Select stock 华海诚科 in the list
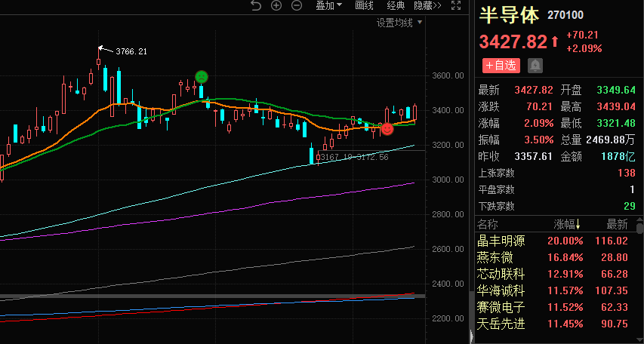This screenshot has width=644, height=344. [501, 291]
